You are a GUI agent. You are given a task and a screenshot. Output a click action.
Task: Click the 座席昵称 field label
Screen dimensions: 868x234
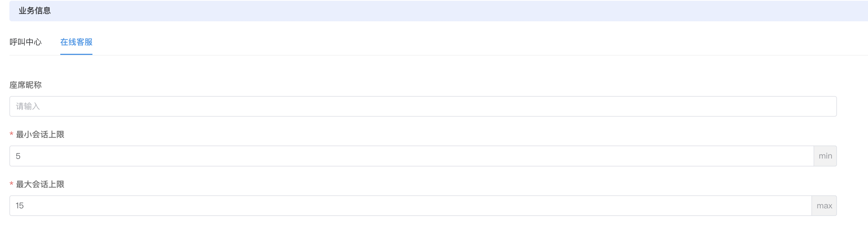(26, 85)
